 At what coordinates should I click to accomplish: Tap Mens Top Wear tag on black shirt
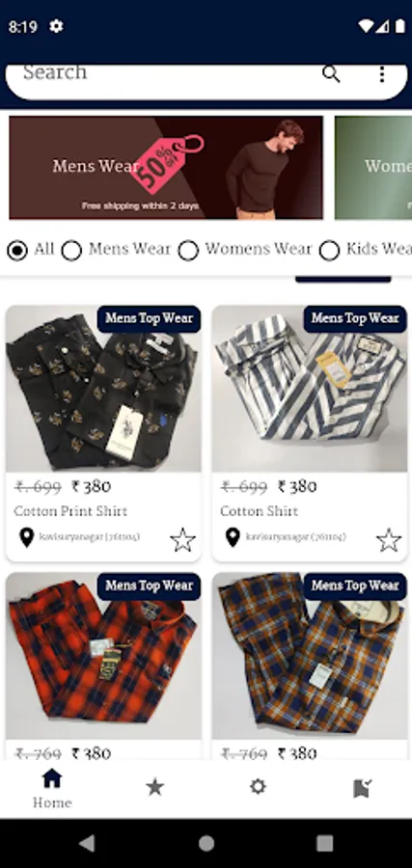(x=149, y=318)
